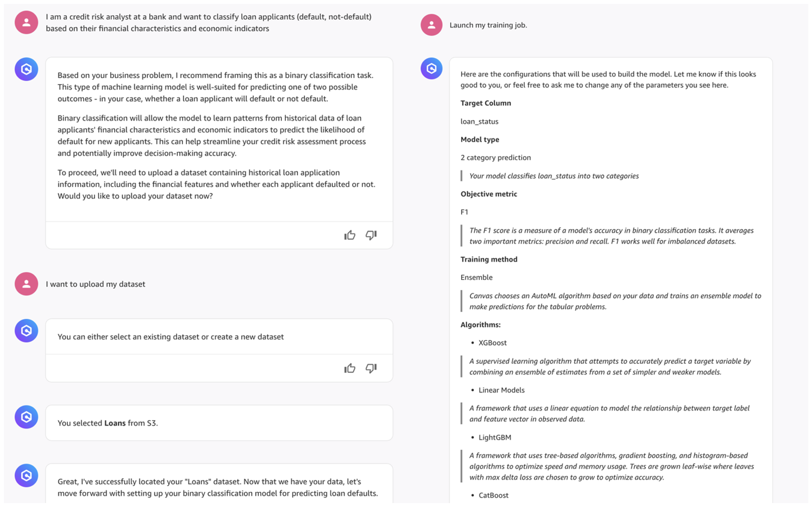The height and width of the screenshot is (507, 812).
Task: Click the assistant avatar beside the model configurations message
Action: point(432,69)
